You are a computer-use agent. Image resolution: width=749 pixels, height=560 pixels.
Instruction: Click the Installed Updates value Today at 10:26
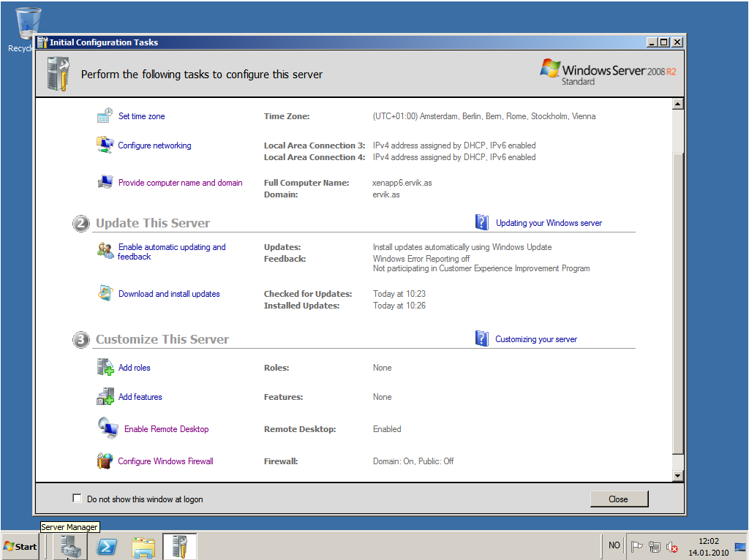399,306
